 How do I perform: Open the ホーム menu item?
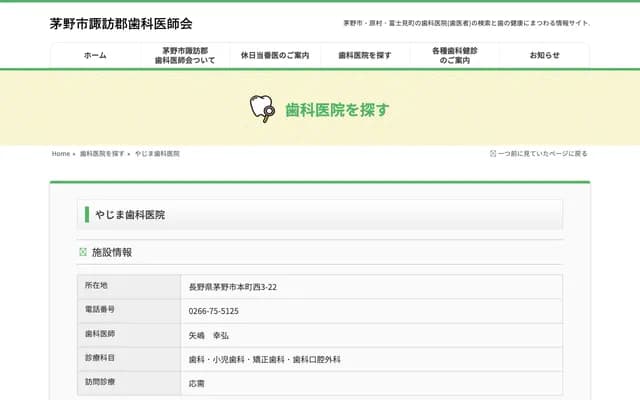tap(95, 55)
